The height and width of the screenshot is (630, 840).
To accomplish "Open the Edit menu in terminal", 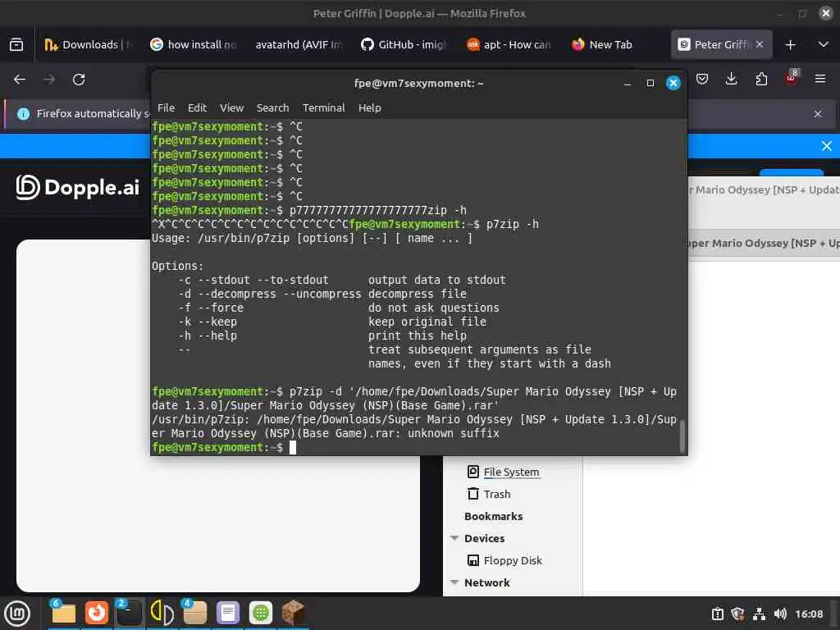I will click(x=197, y=107).
